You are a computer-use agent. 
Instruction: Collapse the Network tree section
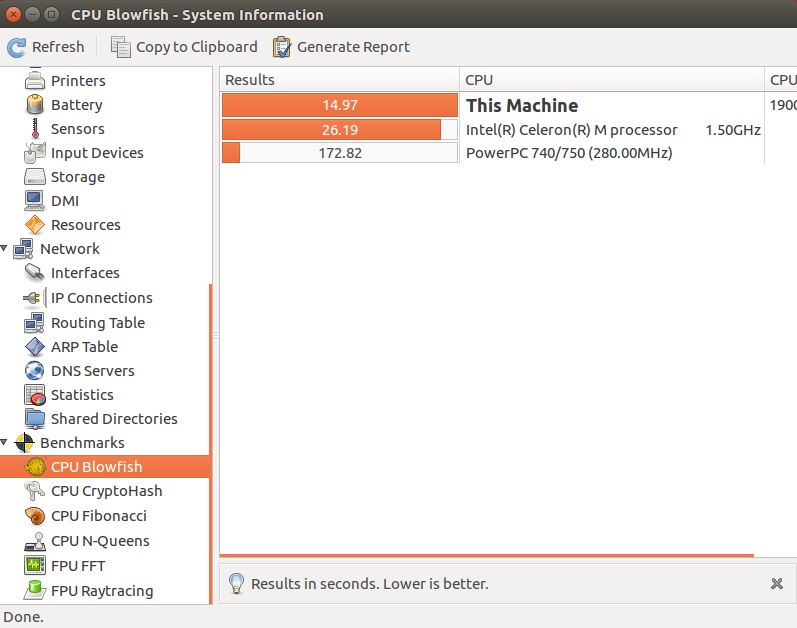[6, 249]
